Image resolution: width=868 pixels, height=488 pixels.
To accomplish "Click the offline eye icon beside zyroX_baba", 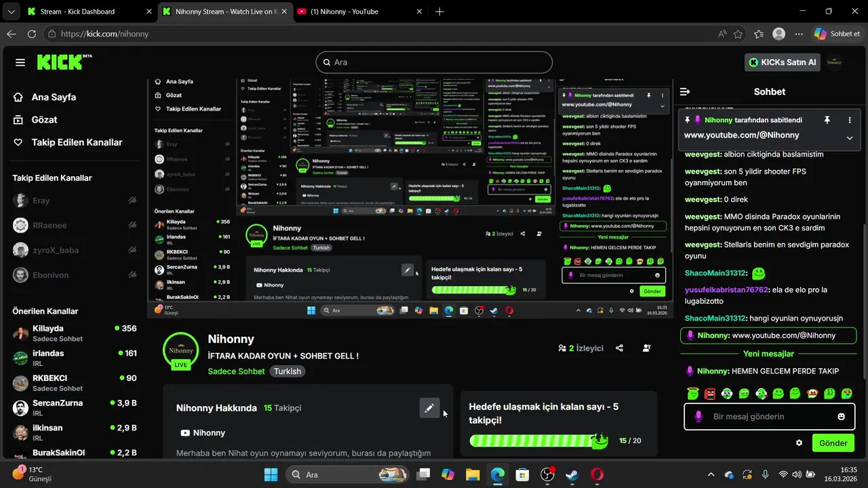I will point(132,250).
